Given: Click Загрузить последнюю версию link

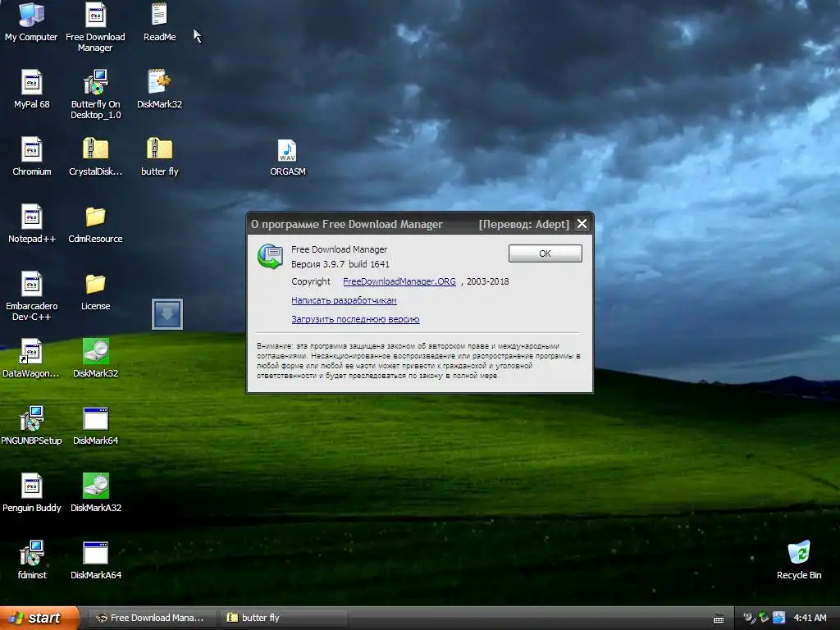Looking at the screenshot, I should pyautogui.click(x=355, y=319).
